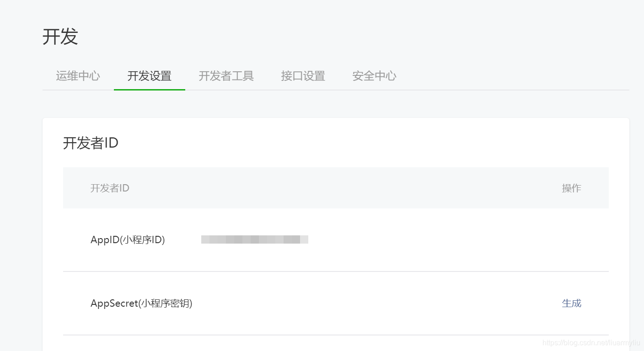Open the 安全中心 tab
The image size is (644, 351).
[374, 76]
